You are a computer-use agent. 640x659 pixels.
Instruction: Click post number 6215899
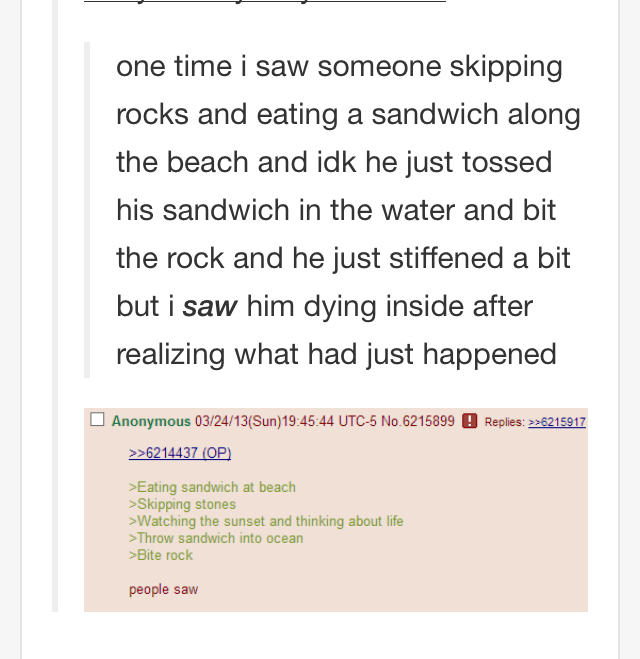429,421
